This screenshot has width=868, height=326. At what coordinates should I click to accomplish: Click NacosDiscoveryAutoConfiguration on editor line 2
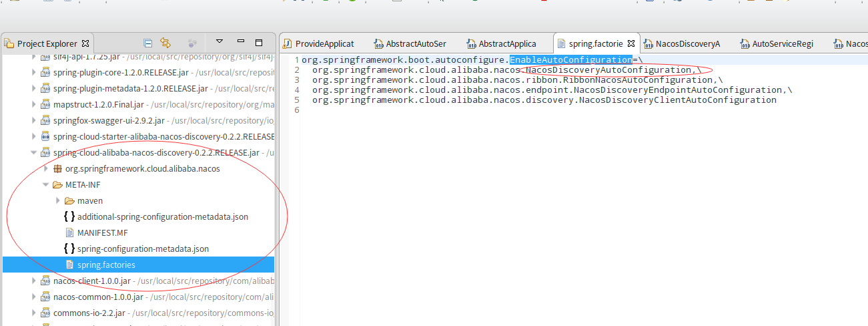coord(608,70)
